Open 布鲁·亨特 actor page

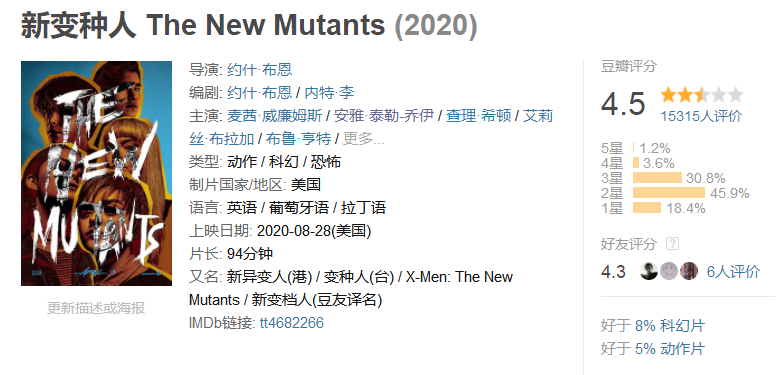tap(298, 139)
